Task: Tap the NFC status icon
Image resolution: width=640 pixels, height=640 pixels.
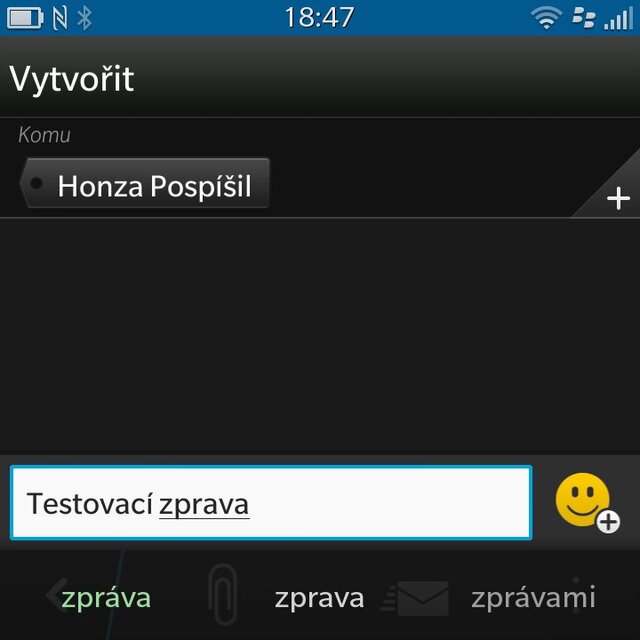Action: pos(60,18)
